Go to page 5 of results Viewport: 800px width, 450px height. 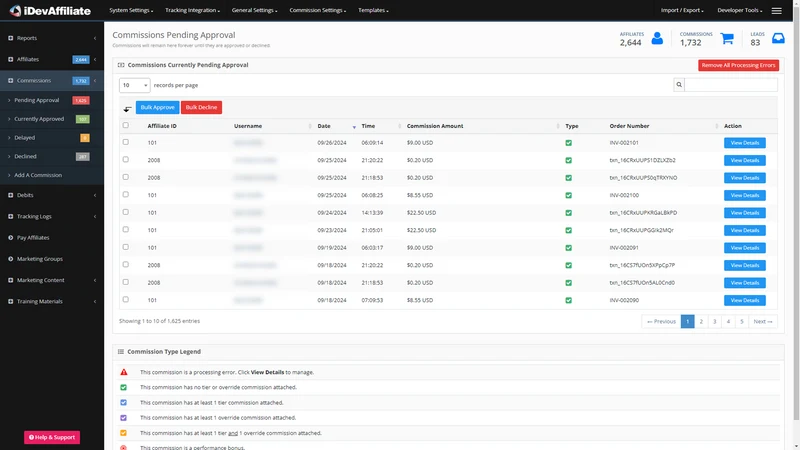click(742, 321)
